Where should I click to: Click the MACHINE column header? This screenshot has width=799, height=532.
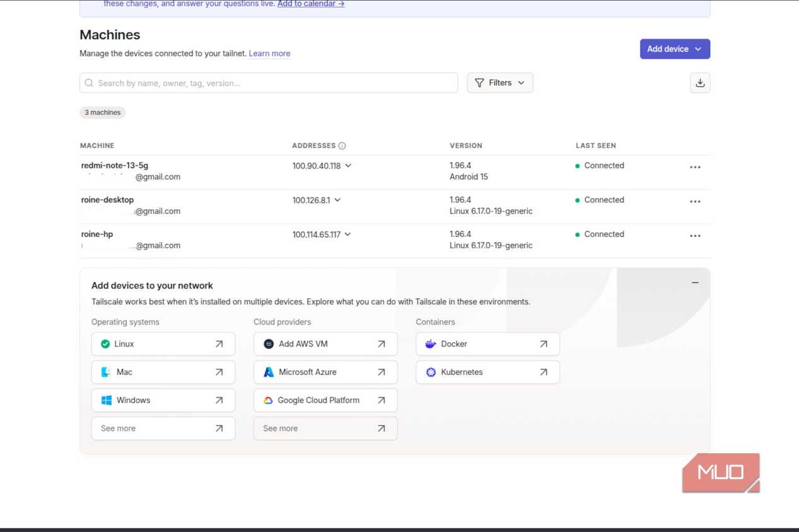pyautogui.click(x=97, y=146)
